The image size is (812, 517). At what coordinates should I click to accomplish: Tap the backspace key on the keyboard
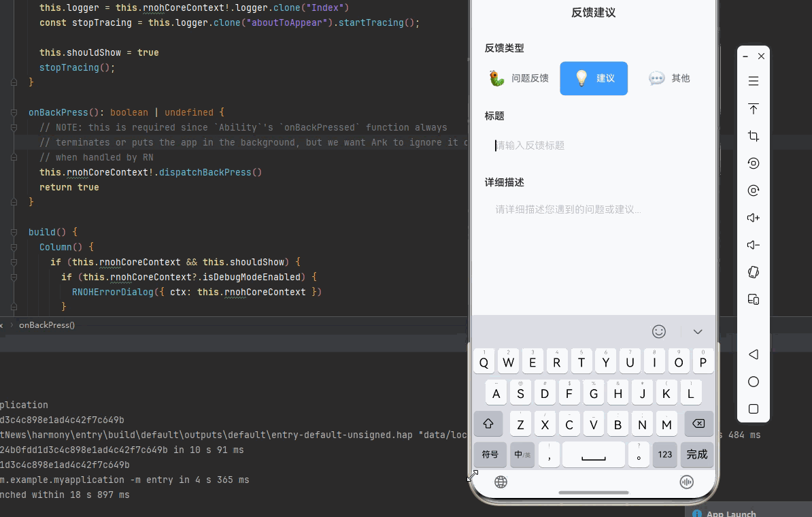698,424
